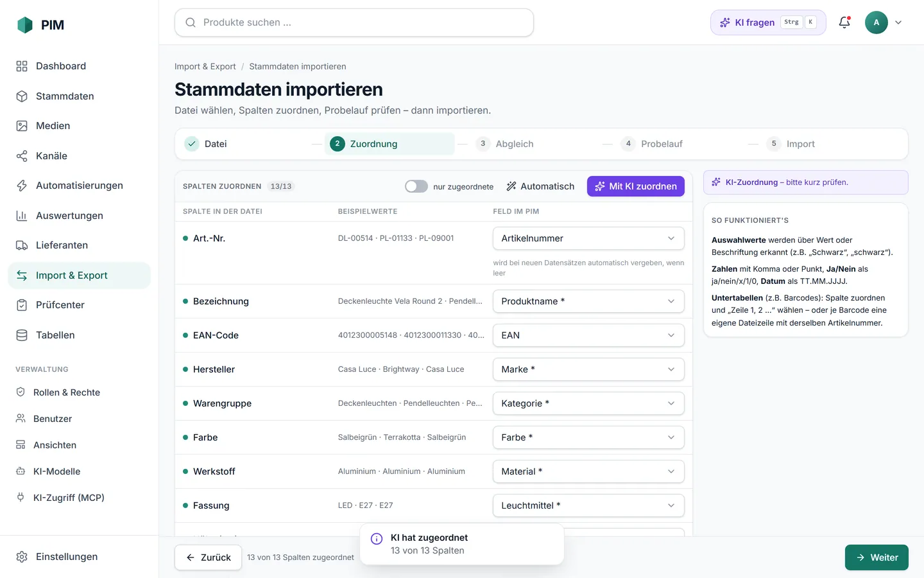Open the Marke field dropdown

588,369
